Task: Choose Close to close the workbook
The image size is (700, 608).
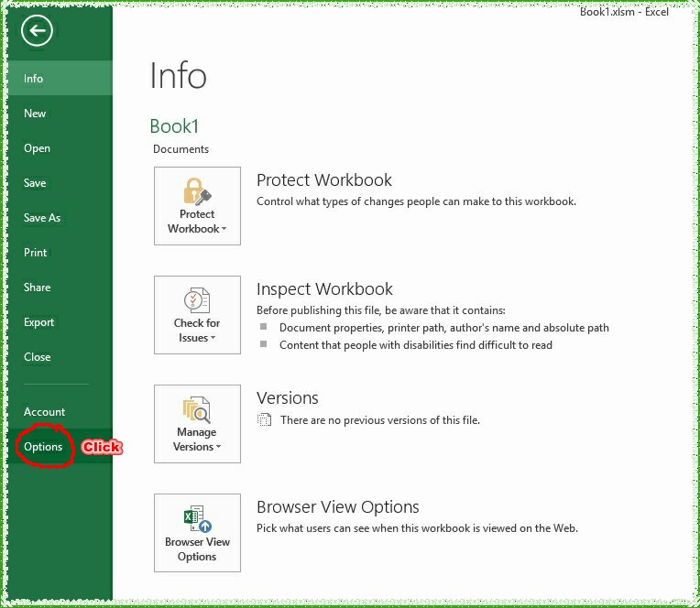Action: click(x=60, y=356)
